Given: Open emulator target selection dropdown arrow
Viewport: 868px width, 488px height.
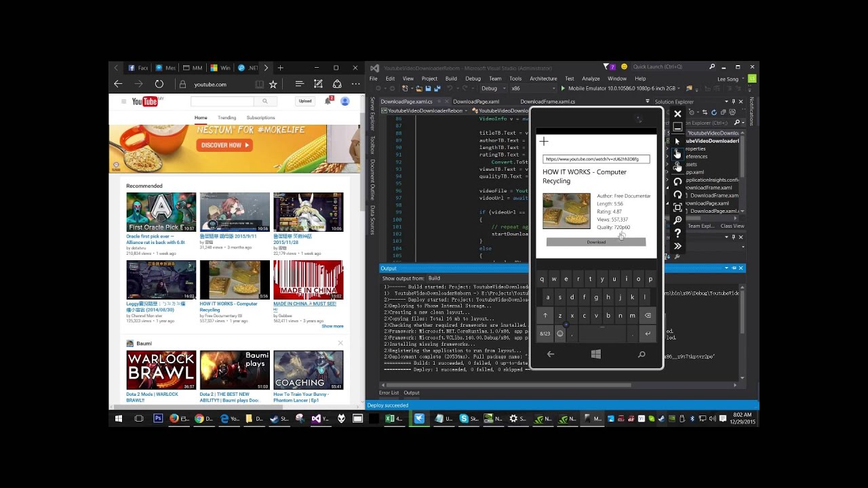Looking at the screenshot, I should tap(680, 88).
